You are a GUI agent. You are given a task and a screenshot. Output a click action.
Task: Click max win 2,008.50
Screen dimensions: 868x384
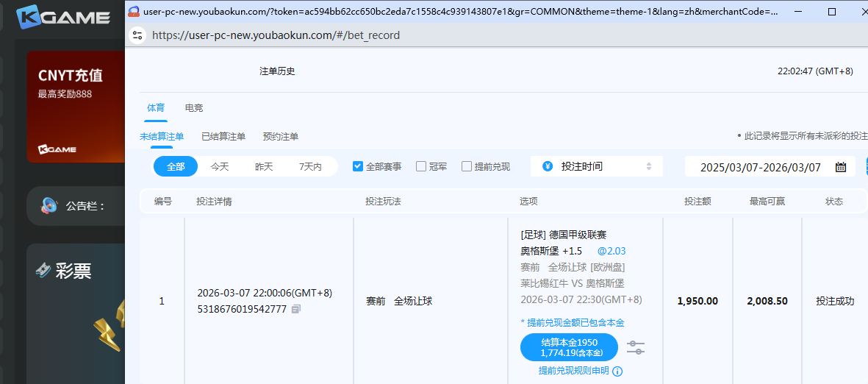click(x=767, y=302)
